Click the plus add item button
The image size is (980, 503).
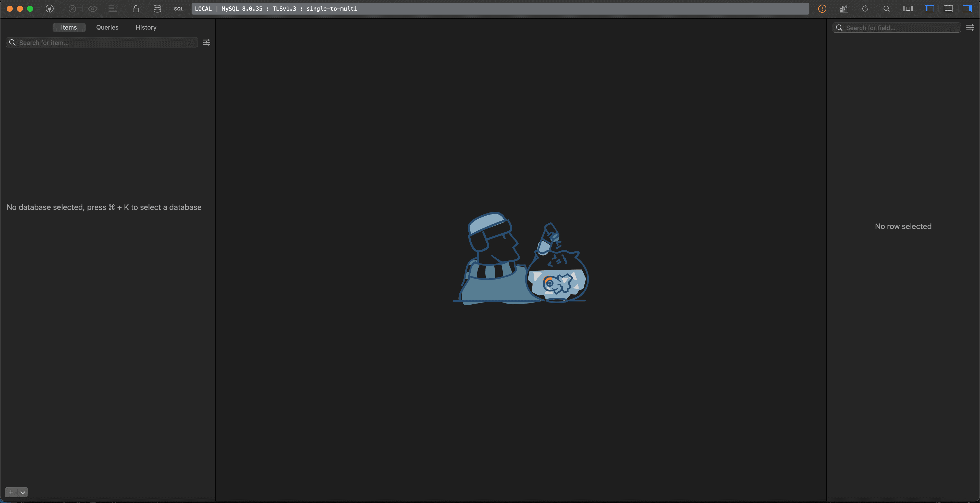click(x=11, y=492)
